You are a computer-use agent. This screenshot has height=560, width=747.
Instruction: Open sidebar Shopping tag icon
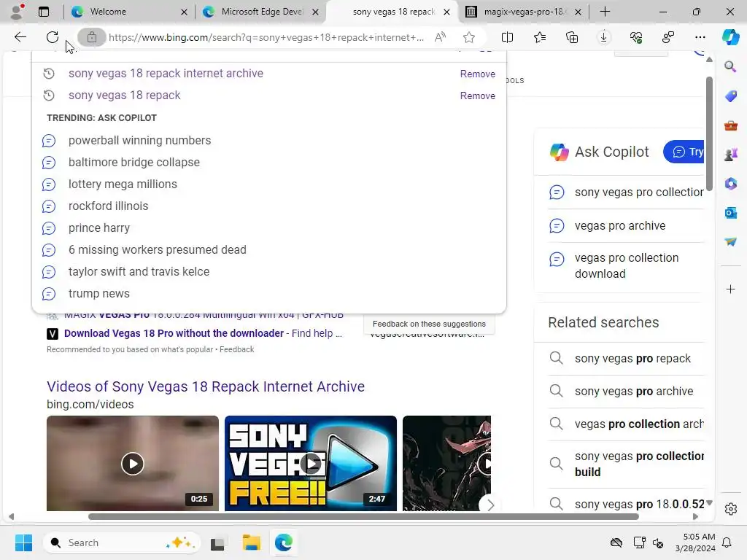[730, 96]
